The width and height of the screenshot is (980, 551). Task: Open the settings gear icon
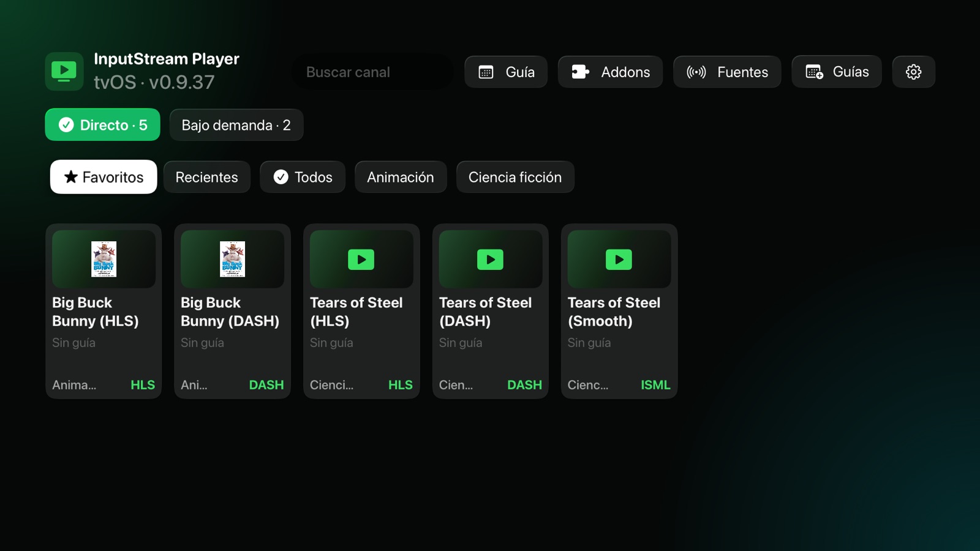coord(913,72)
